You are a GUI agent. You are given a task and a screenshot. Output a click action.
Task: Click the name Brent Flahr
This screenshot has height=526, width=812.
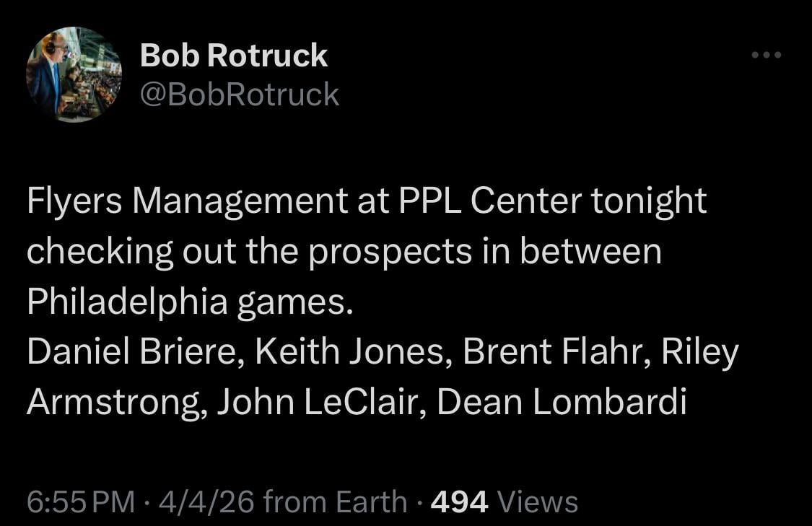click(x=555, y=353)
